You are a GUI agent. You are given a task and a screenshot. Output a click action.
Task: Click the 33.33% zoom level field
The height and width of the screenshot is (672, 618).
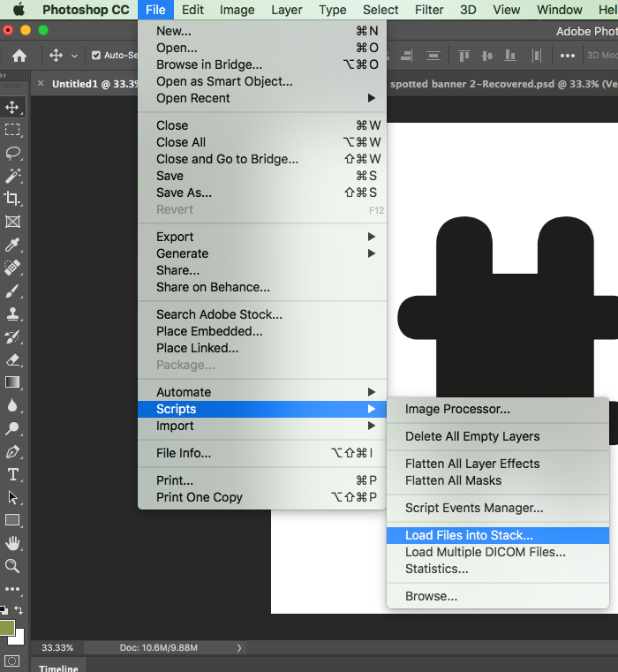pyautogui.click(x=57, y=647)
